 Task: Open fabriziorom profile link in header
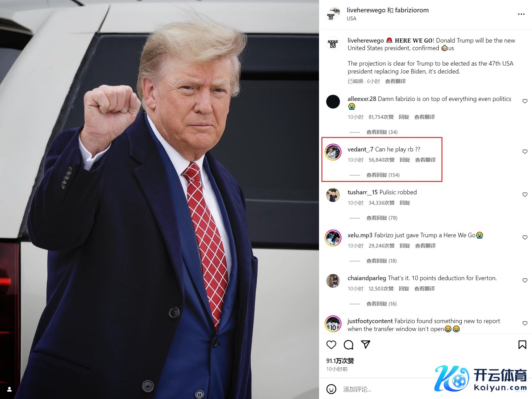(x=412, y=10)
